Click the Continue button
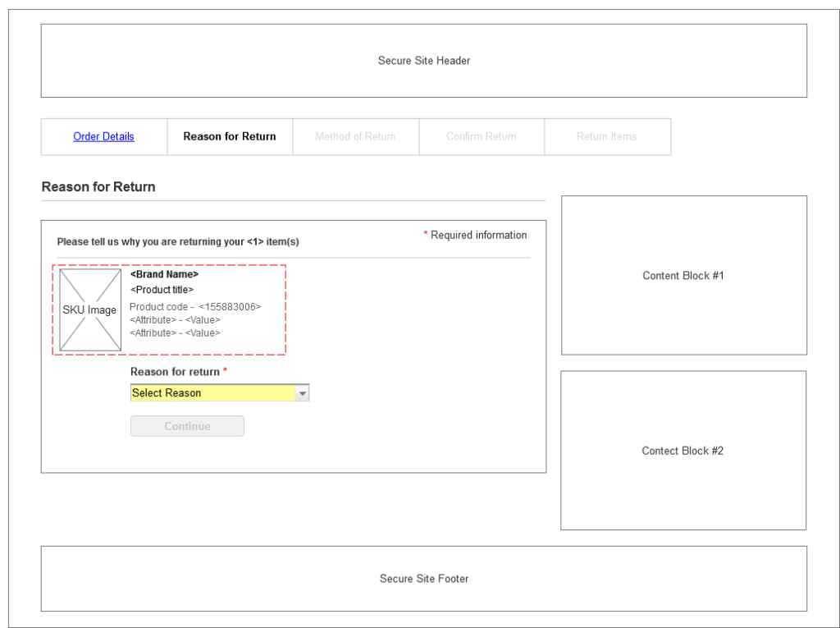The width and height of the screenshot is (840, 628). pyautogui.click(x=187, y=426)
